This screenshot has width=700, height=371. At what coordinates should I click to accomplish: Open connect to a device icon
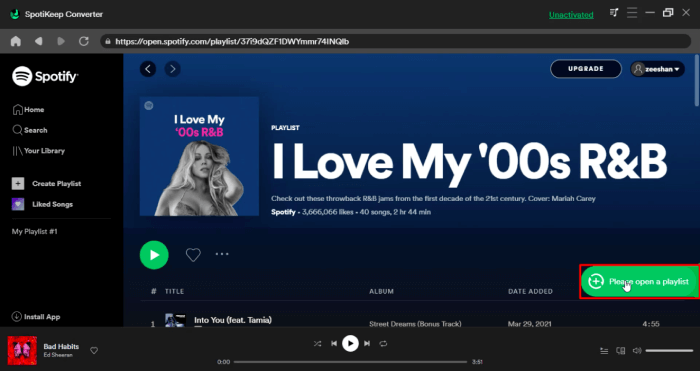coord(621,351)
